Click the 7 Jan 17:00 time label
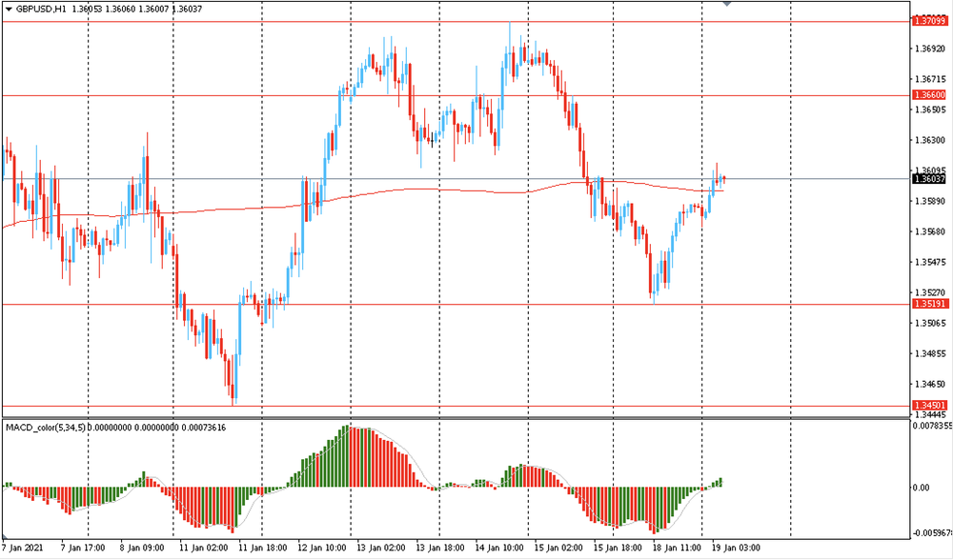Image resolution: width=953 pixels, height=560 pixels. (83, 548)
